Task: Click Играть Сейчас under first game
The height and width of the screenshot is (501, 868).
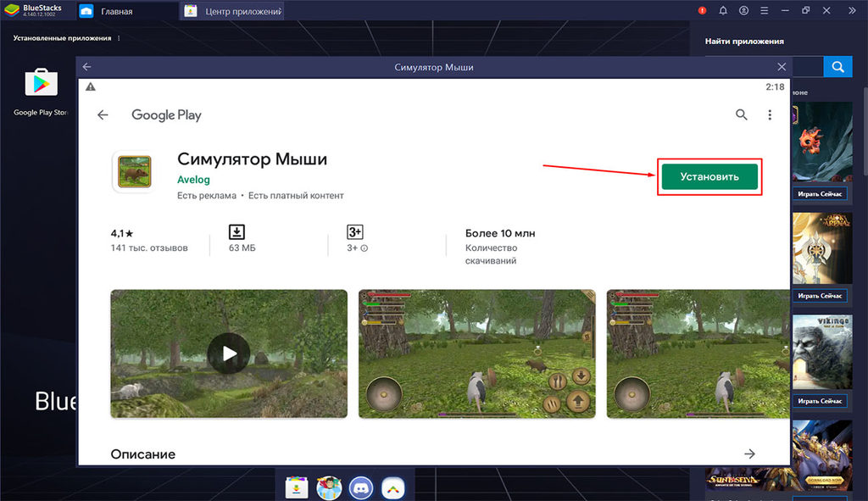Action: pos(820,194)
